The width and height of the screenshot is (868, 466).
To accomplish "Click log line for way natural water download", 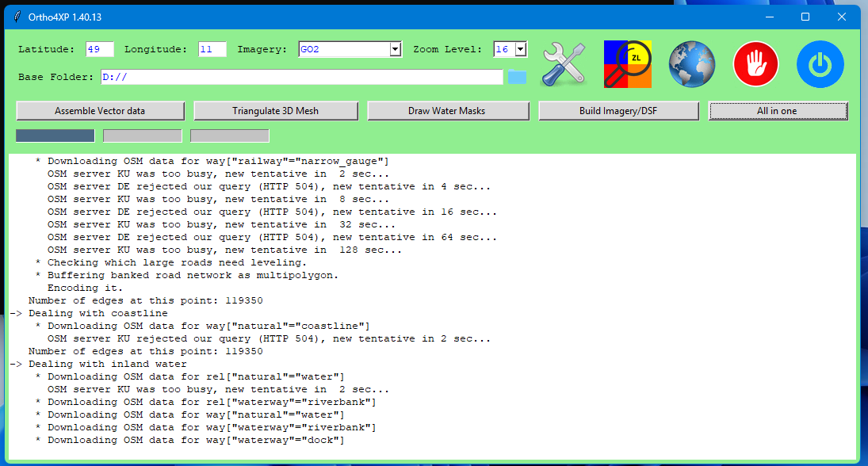I will pyautogui.click(x=190, y=414).
